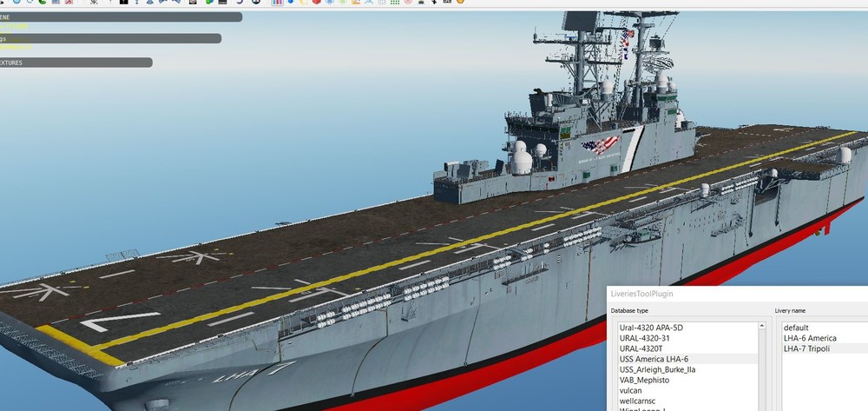This screenshot has height=411, width=868.
Task: Collapse the topmost SCENE overlay header bar
Action: coord(121,16)
